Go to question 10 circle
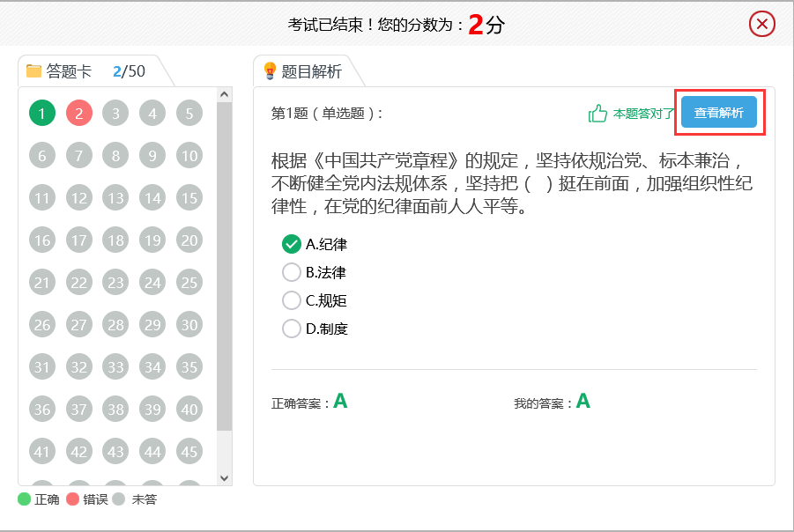The width and height of the screenshot is (794, 532). coord(189,155)
